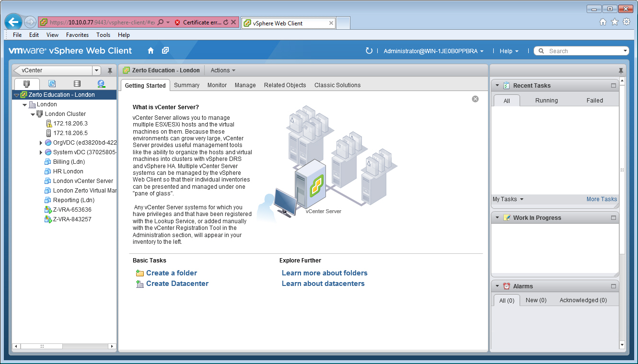Viewport: 638px width, 364px height.
Task: Open the Help dropdown menu
Action: [x=509, y=51]
